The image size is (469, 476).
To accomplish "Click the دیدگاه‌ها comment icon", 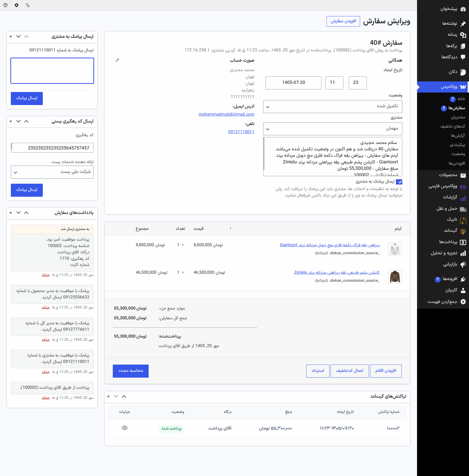I will point(463,57).
